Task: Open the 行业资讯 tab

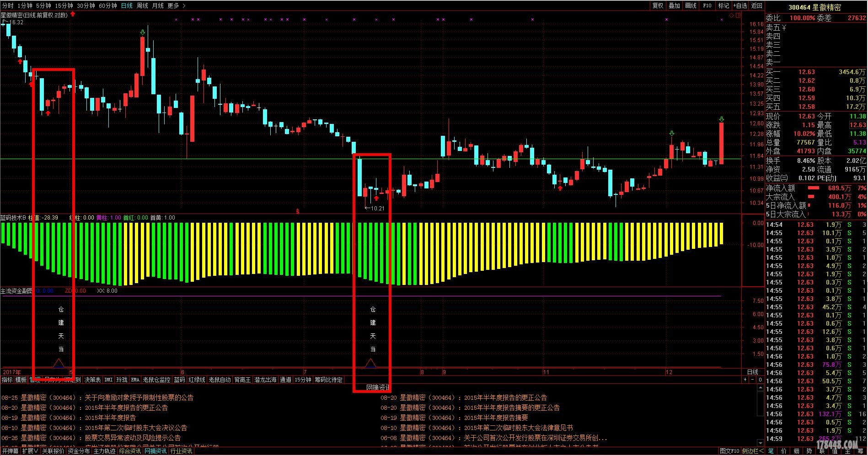Action: [x=181, y=451]
